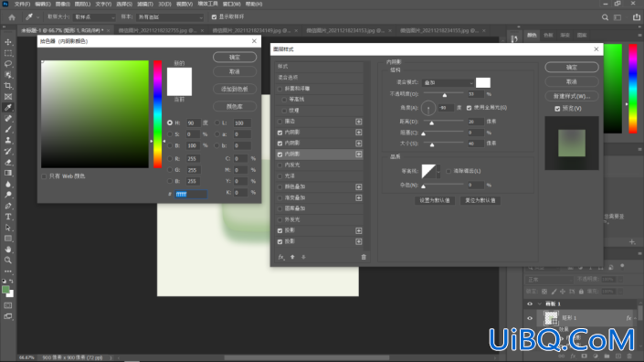Open the 滤镜 menu
The width and height of the screenshot is (644, 362).
tap(144, 4)
